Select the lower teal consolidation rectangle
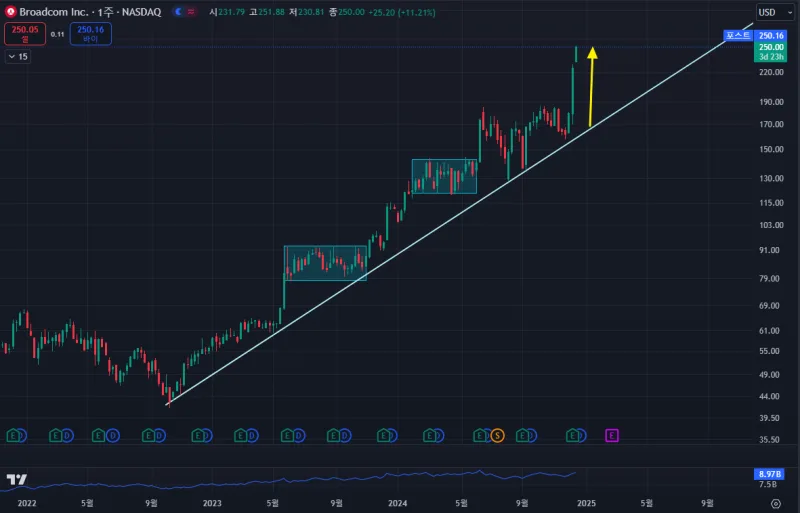The width and height of the screenshot is (800, 513). coord(325,247)
